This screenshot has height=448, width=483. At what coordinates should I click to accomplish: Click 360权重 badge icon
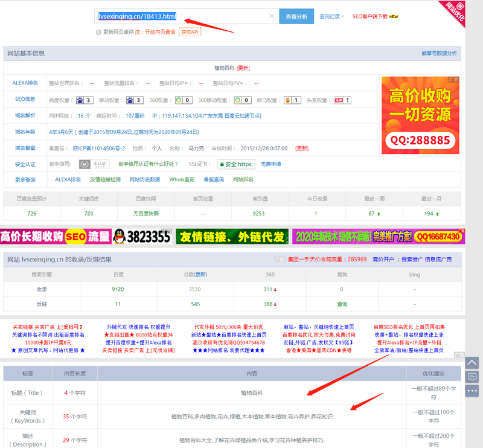(x=184, y=100)
